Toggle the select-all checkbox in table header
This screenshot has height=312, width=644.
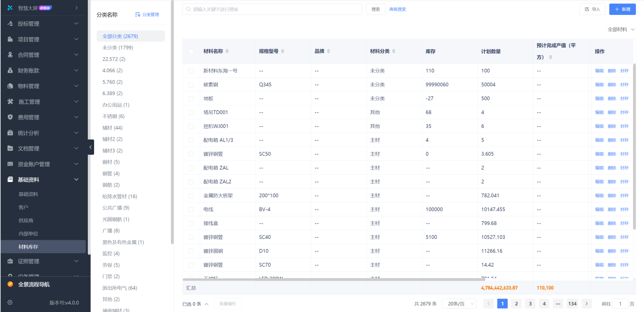coord(191,51)
